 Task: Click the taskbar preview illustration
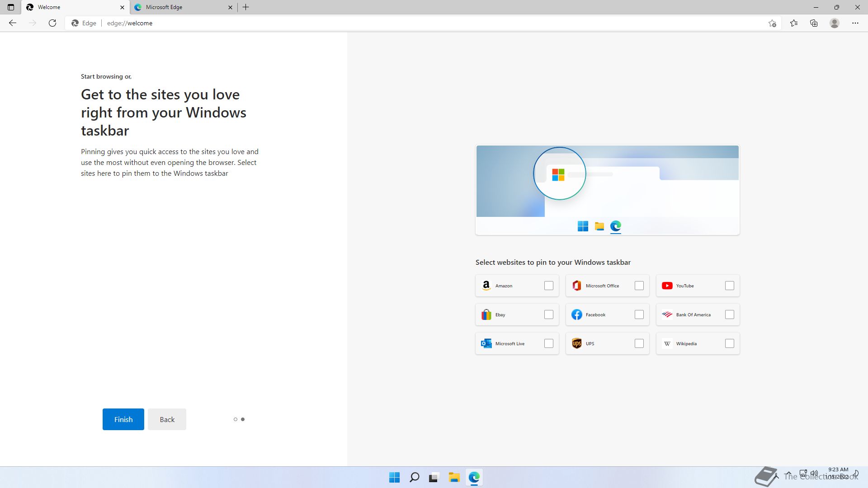[608, 190]
